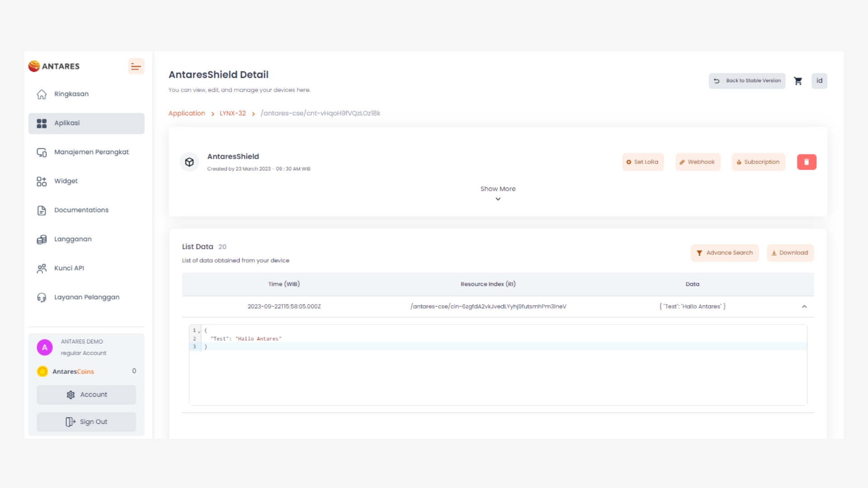Open Ringkasan from sidebar

coord(86,94)
